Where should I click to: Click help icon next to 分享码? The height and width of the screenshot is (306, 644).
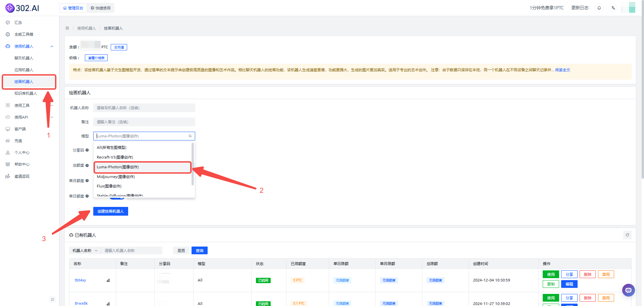[x=87, y=150]
